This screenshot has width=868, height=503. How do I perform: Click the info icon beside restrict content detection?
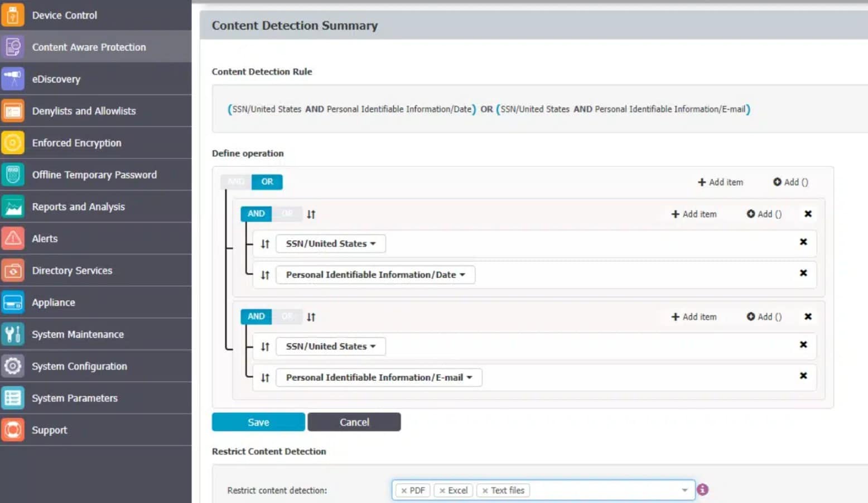pos(703,490)
